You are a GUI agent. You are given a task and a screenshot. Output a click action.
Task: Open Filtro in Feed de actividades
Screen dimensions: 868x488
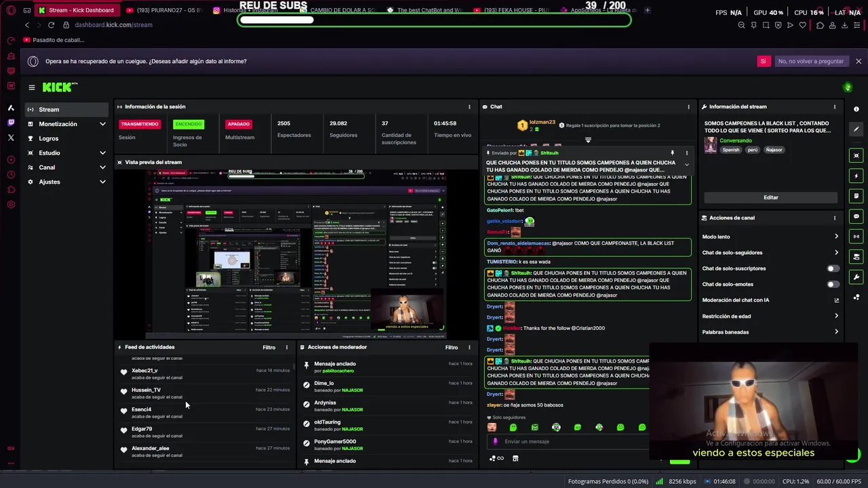coord(269,347)
